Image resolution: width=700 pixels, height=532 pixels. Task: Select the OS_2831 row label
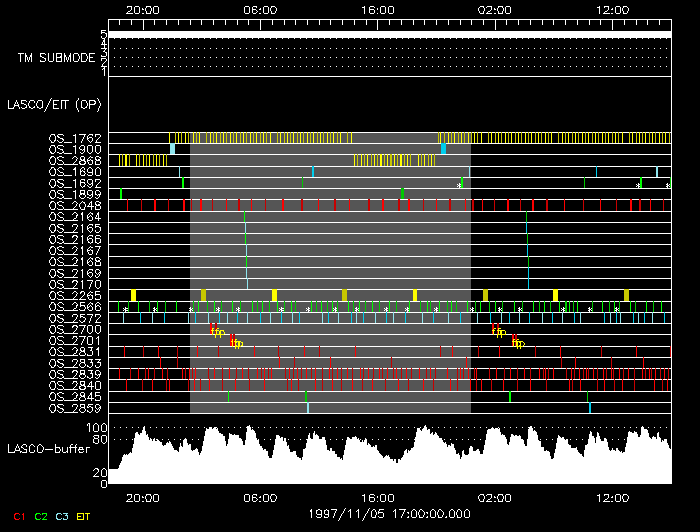(75, 352)
